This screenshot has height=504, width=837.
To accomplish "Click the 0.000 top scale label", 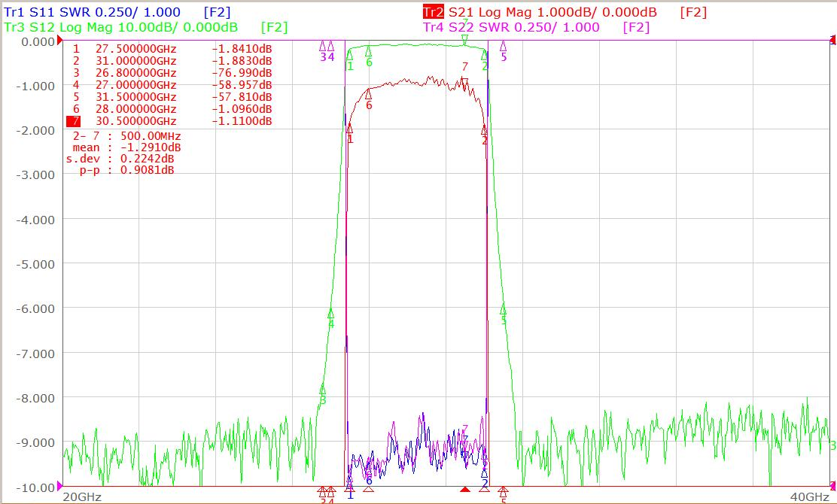I will click(38, 41).
